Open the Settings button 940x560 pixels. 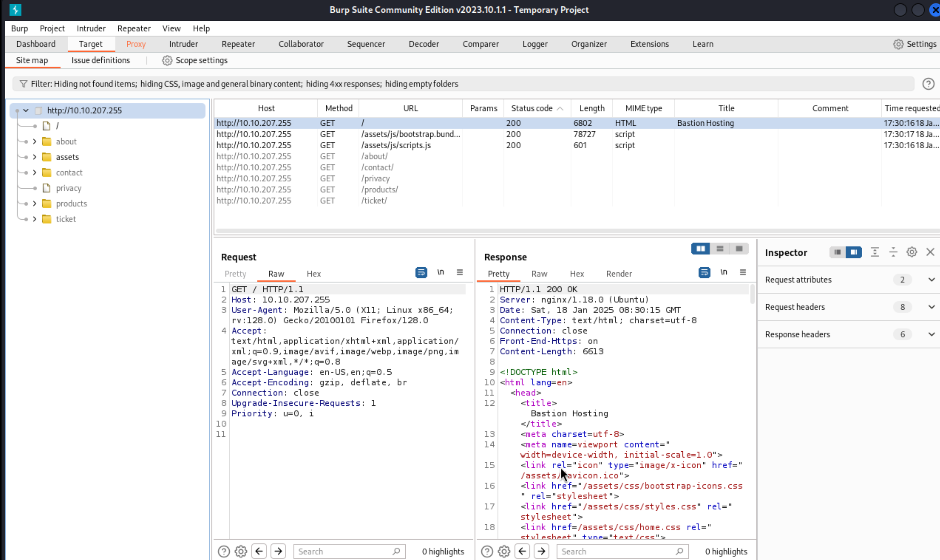(x=915, y=44)
